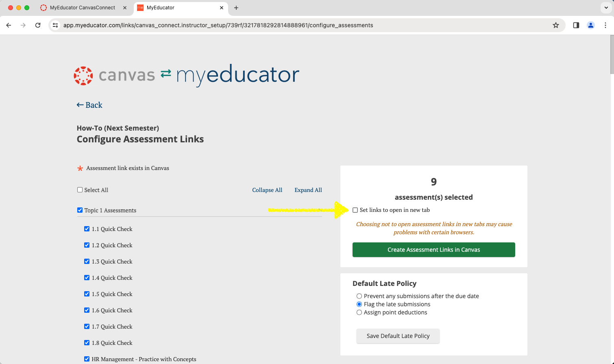The height and width of the screenshot is (364, 614).
Task: Uncheck 1.4 Quick Check
Action: (x=87, y=278)
